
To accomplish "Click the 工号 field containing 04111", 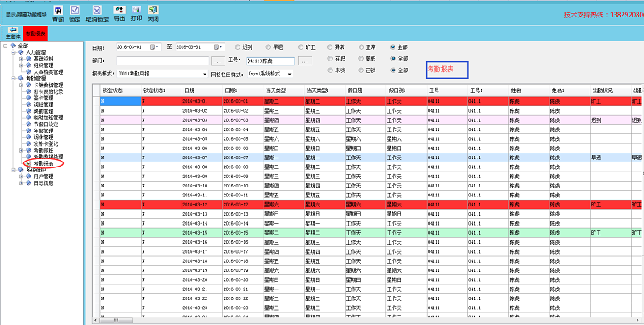I will click(271, 61).
